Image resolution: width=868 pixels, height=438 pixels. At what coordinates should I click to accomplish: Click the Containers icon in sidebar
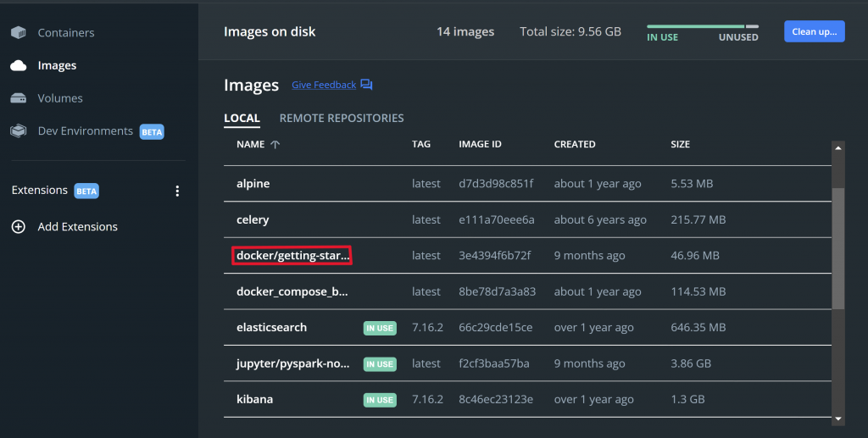point(18,33)
